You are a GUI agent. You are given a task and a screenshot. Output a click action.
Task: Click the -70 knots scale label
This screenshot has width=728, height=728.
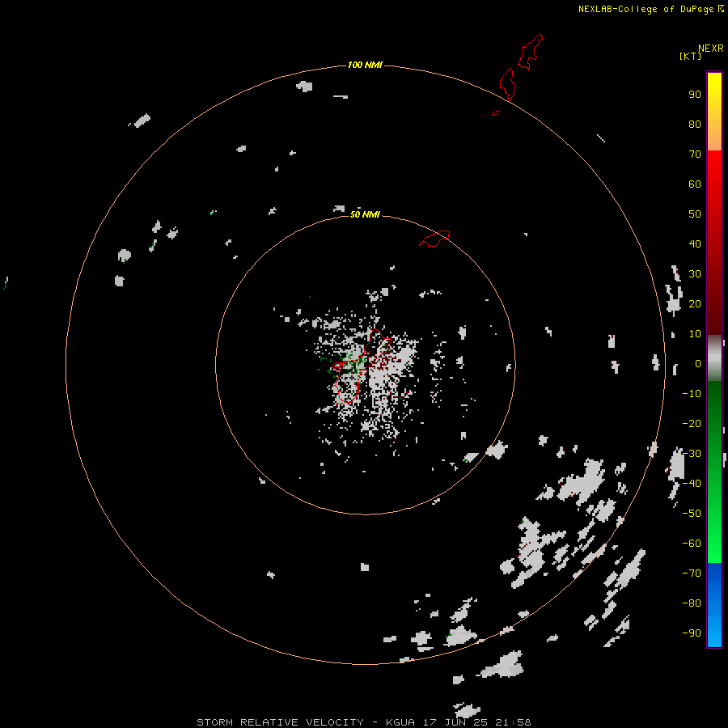pos(692,574)
